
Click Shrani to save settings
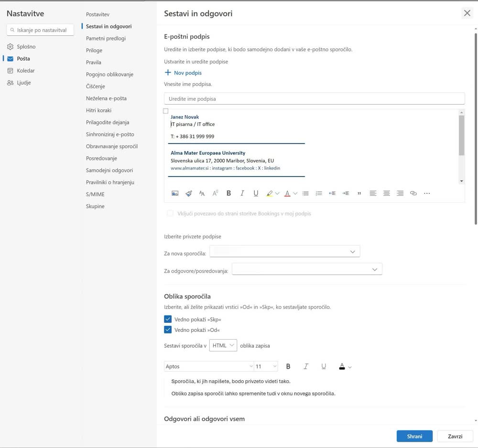pos(414,436)
